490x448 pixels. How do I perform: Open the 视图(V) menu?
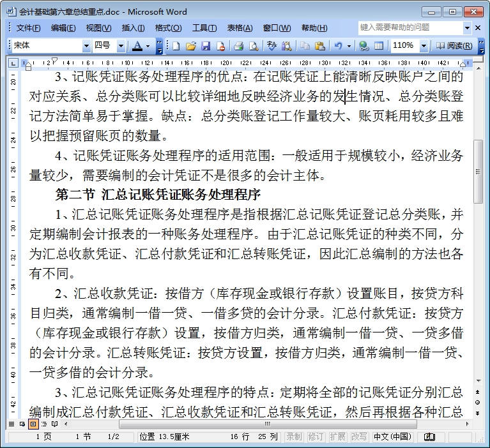point(98,28)
